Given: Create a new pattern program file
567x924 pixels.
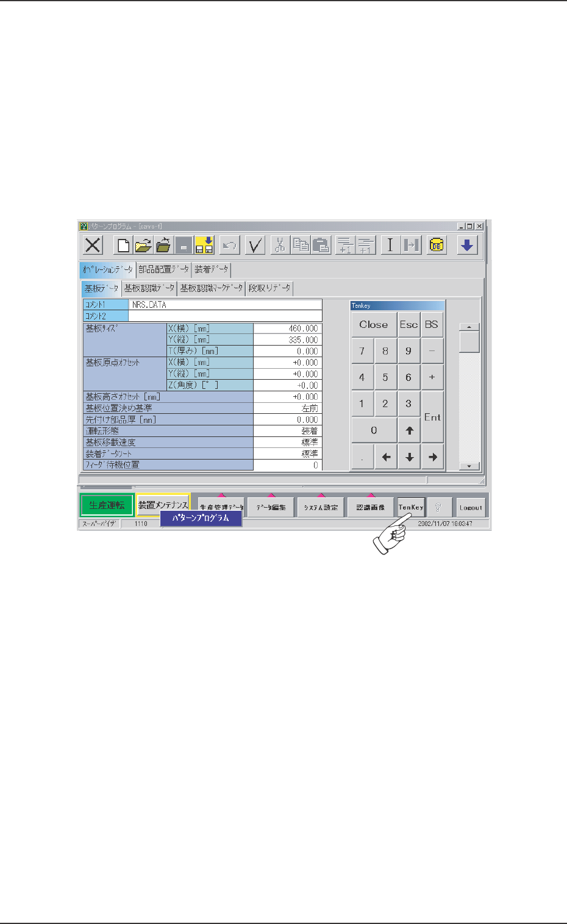Looking at the screenshot, I should (x=124, y=246).
